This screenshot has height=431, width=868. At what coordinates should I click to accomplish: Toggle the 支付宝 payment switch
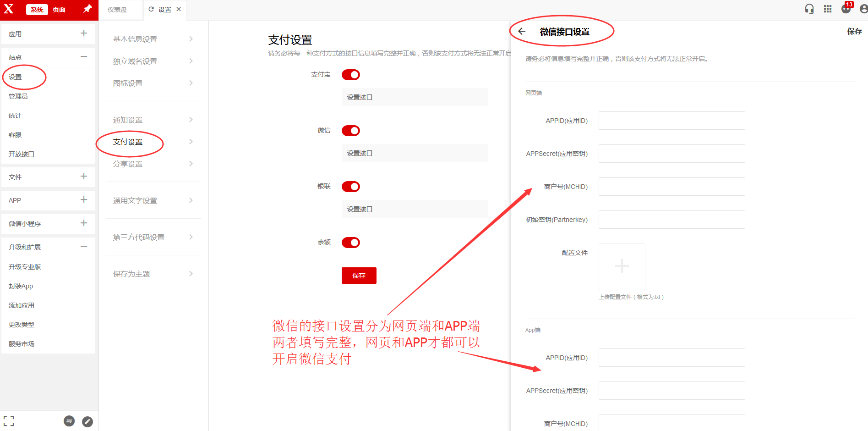point(351,75)
